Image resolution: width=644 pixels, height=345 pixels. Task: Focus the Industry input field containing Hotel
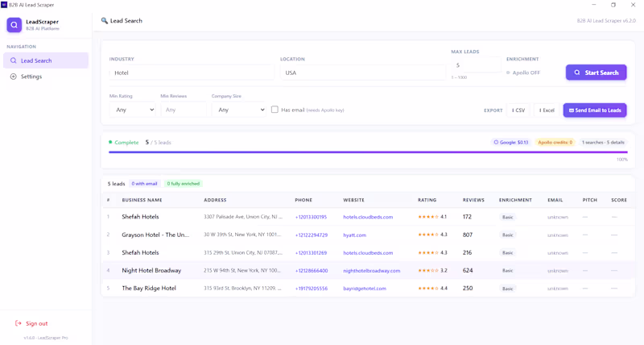tap(192, 73)
